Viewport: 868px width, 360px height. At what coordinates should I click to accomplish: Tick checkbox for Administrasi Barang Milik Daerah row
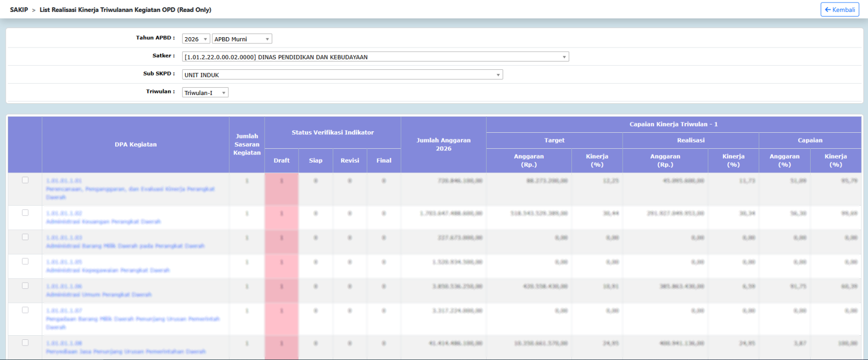25,237
